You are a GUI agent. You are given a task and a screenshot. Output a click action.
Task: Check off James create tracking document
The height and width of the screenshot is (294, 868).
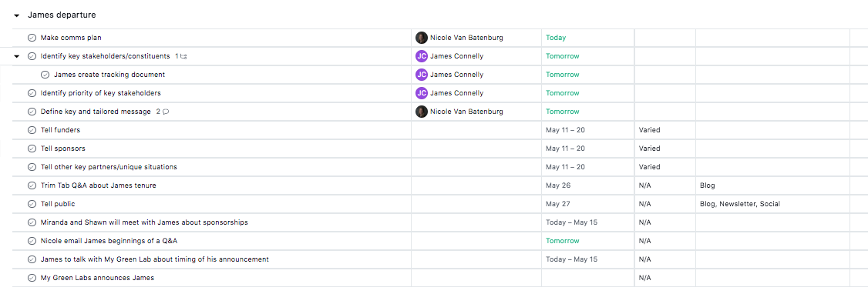[x=45, y=75]
